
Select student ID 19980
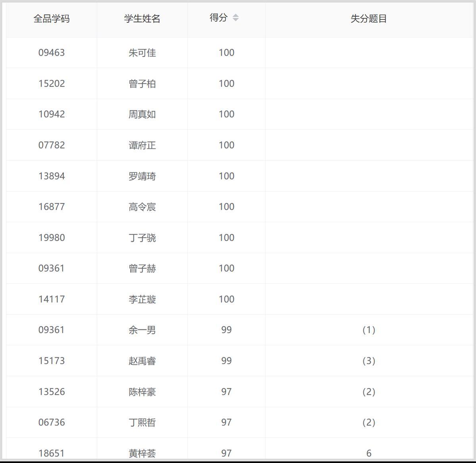52,238
